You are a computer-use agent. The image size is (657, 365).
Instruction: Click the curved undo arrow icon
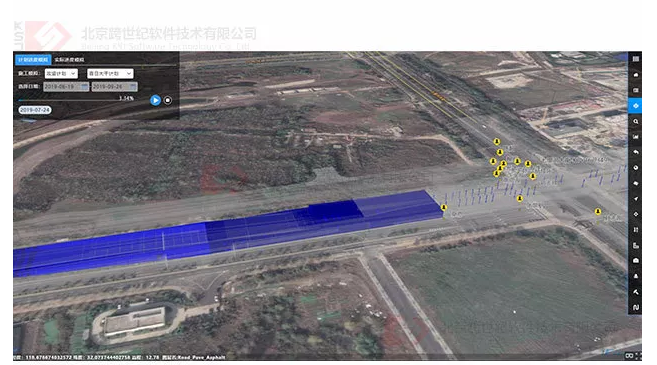[635, 152]
